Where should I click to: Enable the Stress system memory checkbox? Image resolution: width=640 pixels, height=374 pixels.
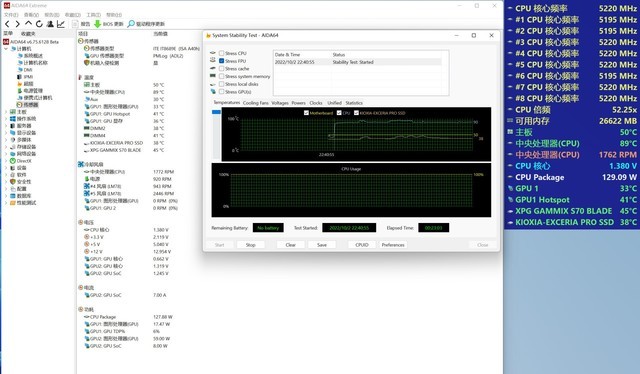point(222,76)
